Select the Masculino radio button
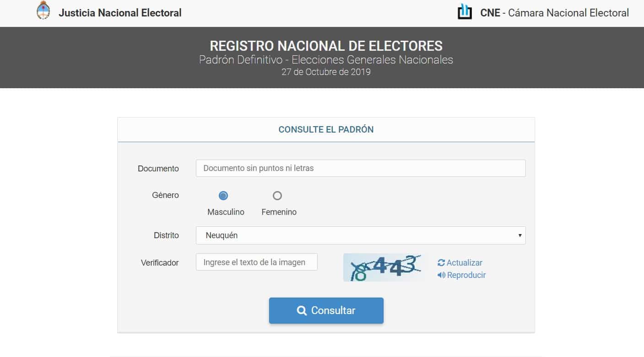Screen dimensions: 644x357 point(223,196)
